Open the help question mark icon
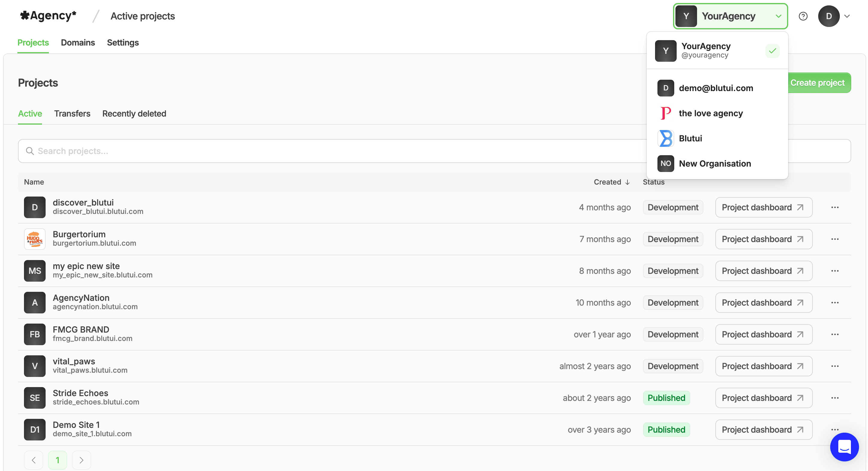The height and width of the screenshot is (471, 868). [x=803, y=16]
